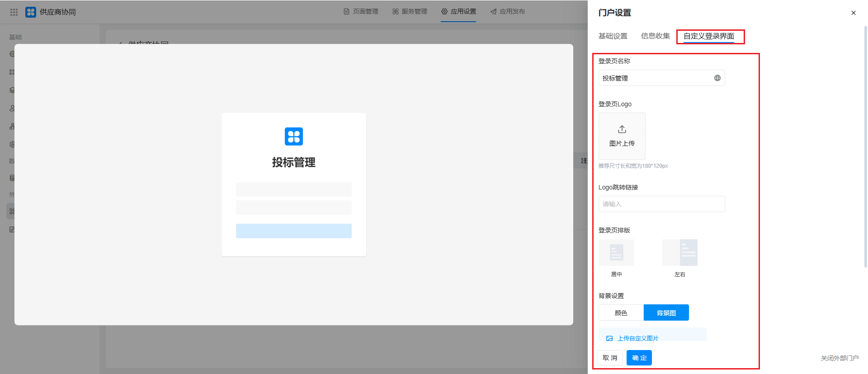Click the image icon beside 上传自定义图片

(x=609, y=338)
